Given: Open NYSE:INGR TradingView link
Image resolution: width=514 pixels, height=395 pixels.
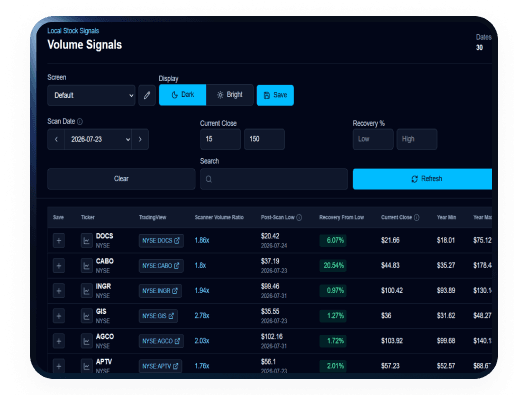Looking at the screenshot, I should (x=160, y=291).
